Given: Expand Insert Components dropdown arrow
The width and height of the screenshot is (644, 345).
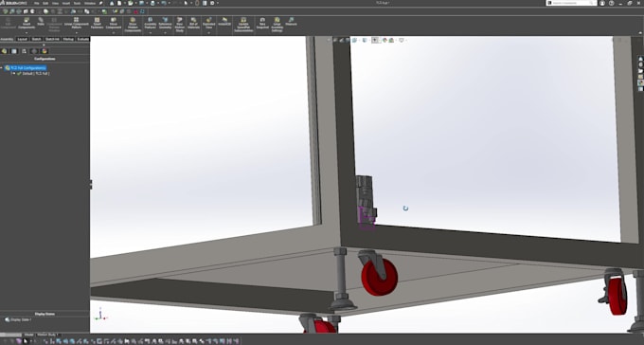Looking at the screenshot, I should 27,32.
